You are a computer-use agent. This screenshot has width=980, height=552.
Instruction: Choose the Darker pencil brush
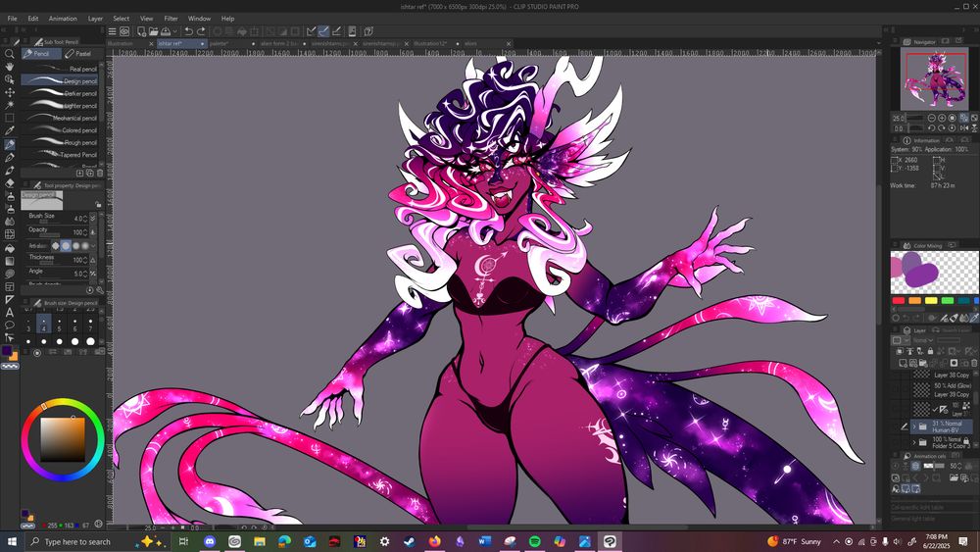(60, 93)
